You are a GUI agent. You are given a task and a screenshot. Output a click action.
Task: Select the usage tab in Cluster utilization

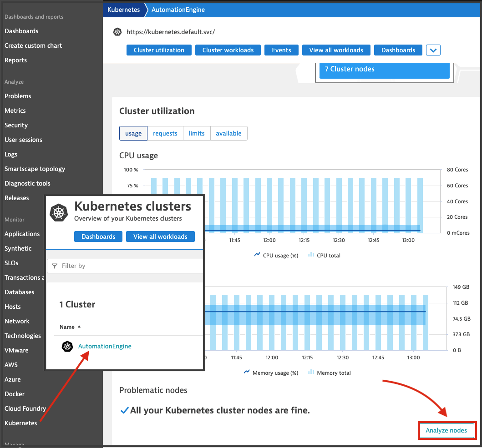coord(133,133)
